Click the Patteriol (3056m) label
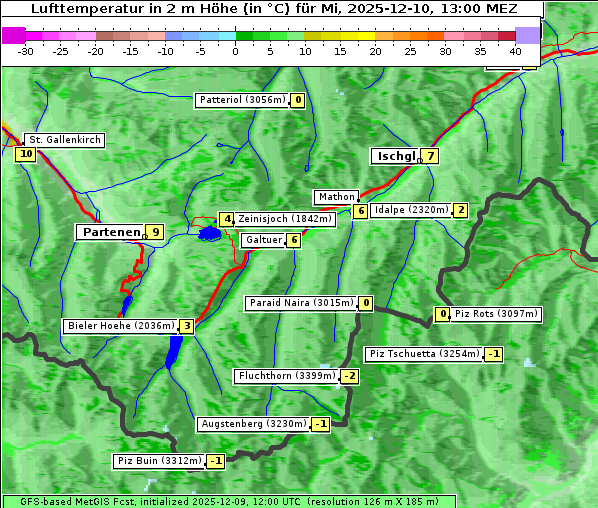 [x=242, y=100]
